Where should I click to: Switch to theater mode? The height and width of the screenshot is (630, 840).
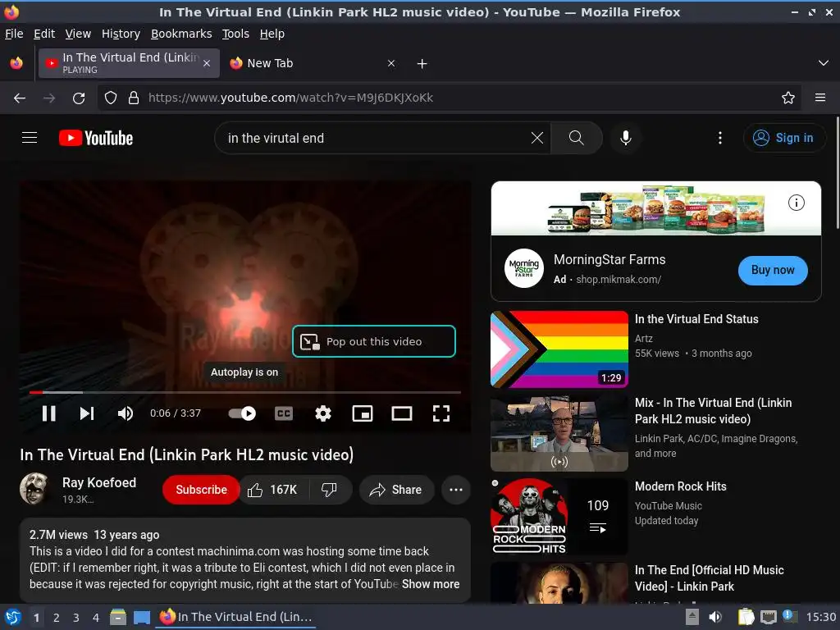point(402,413)
